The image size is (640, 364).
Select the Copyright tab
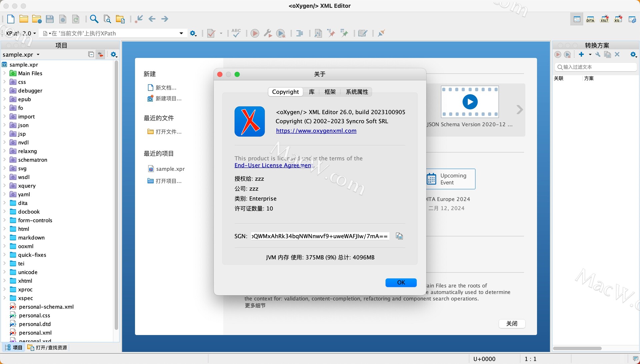coord(285,92)
